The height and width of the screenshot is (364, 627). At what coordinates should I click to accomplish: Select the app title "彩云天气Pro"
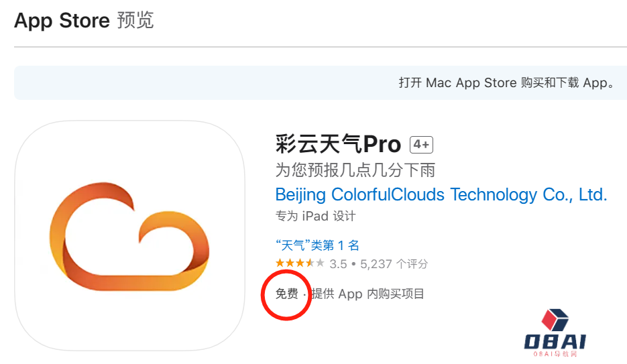338,144
